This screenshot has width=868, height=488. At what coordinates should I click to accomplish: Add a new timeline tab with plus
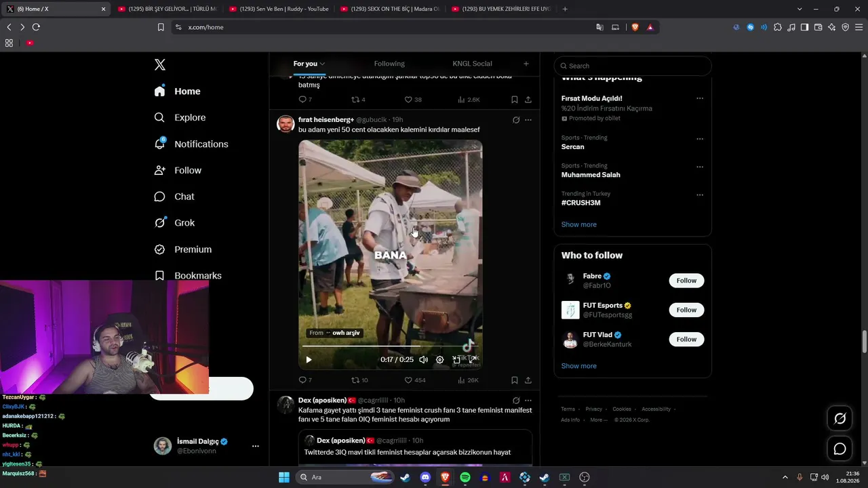pyautogui.click(x=526, y=64)
